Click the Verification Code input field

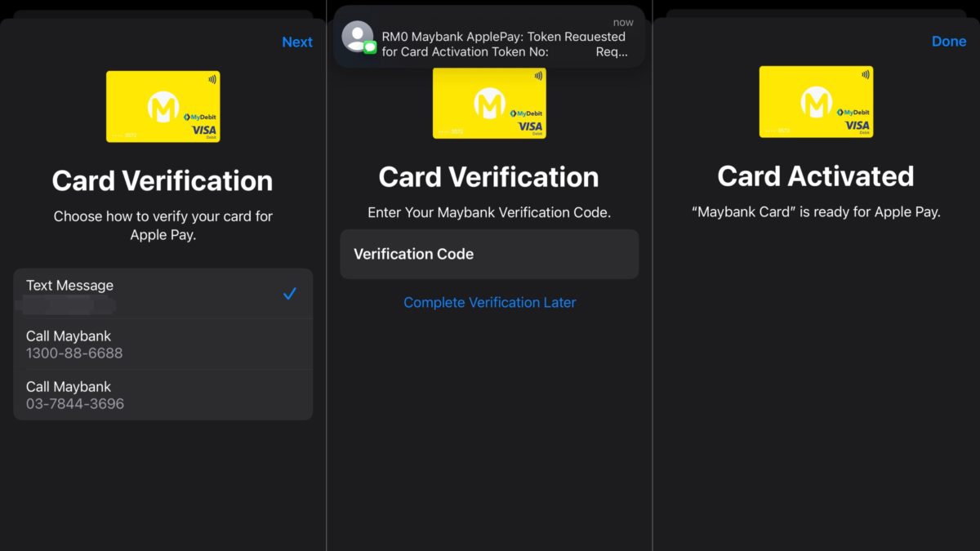(x=489, y=254)
